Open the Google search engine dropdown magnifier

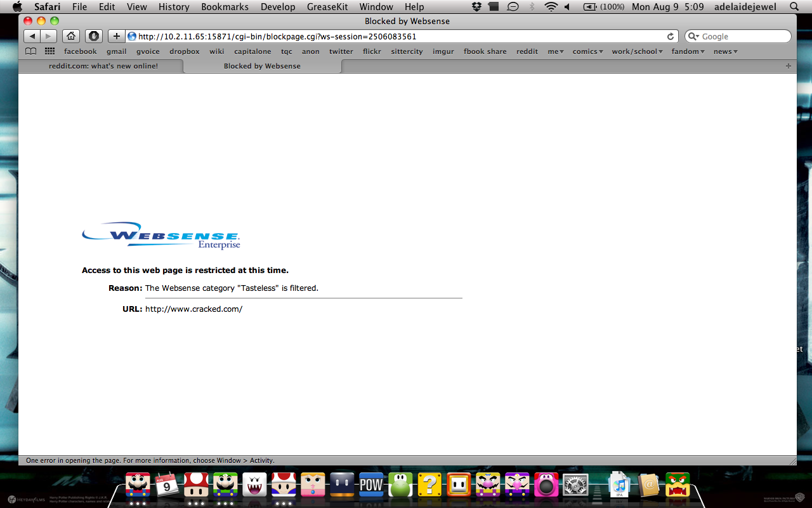[x=694, y=37]
